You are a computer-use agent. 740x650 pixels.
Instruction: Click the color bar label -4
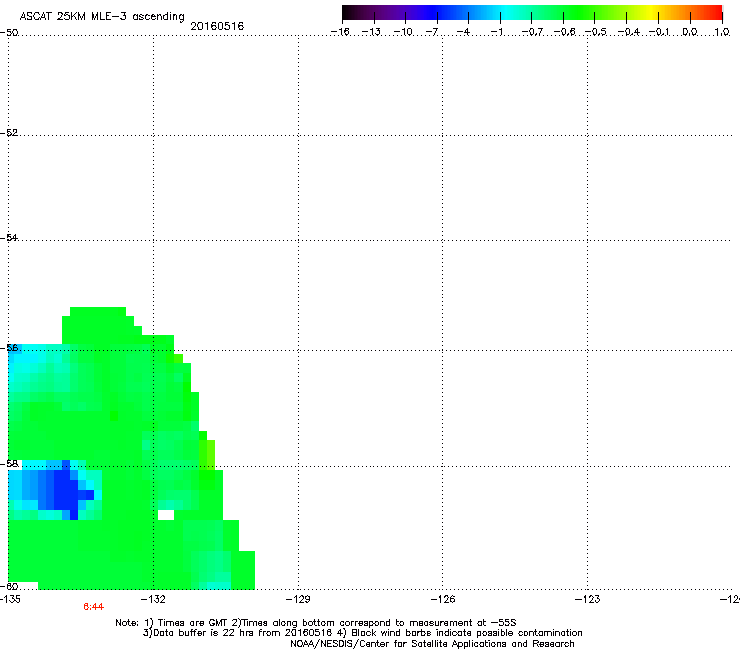pyautogui.click(x=463, y=32)
